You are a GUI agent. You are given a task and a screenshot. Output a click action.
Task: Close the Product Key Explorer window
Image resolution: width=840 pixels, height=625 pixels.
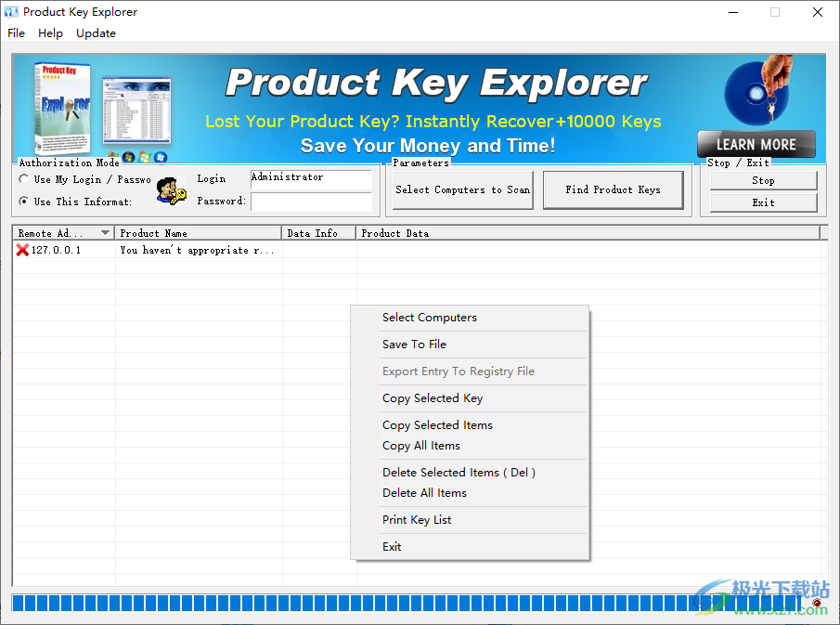[818, 12]
